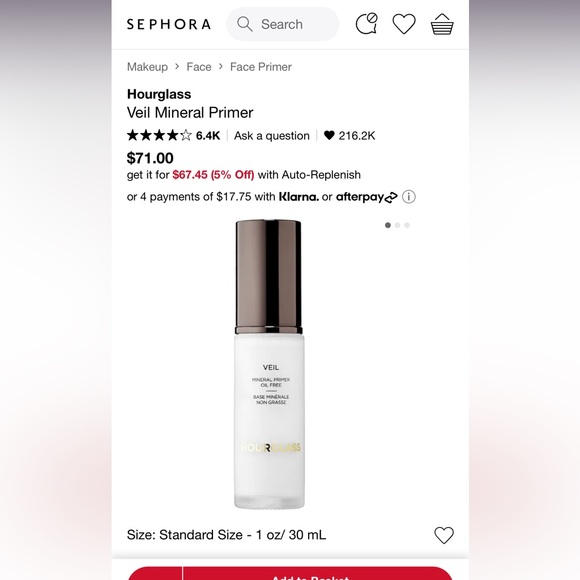Tap the black heart beside 216.2K
Viewport: 580px width, 580px height.
pyautogui.click(x=329, y=135)
